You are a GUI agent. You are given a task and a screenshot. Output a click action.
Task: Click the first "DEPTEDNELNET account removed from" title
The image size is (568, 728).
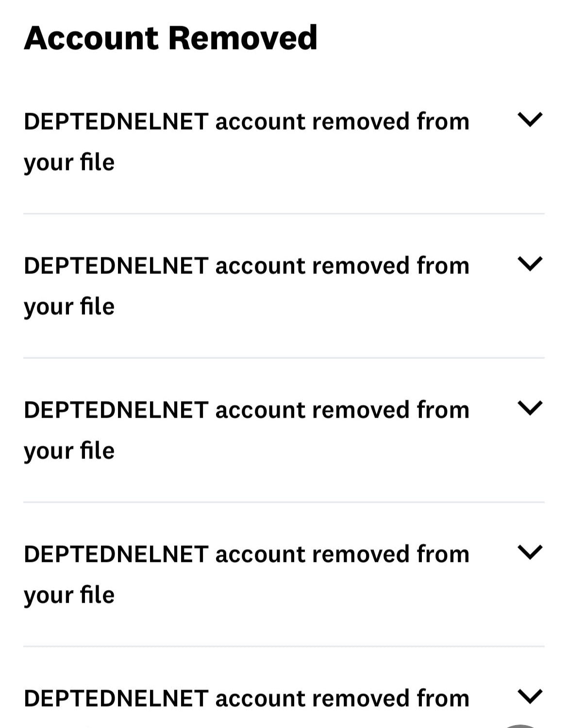coord(247,121)
